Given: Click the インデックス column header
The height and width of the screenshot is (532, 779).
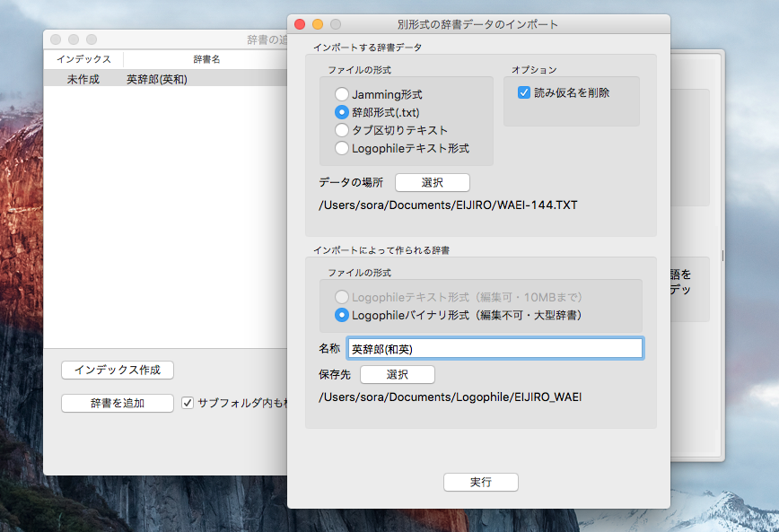Looking at the screenshot, I should (83, 59).
